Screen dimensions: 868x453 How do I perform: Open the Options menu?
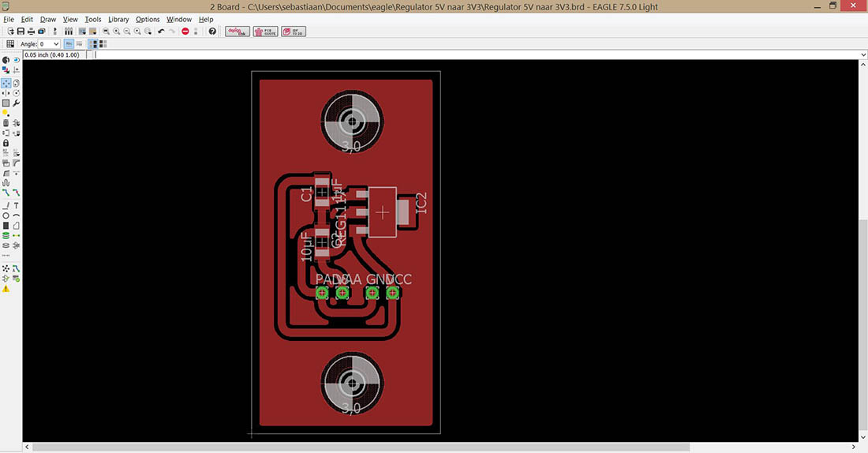tap(148, 20)
